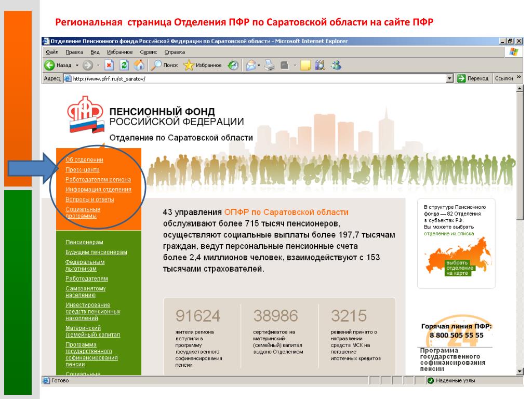Open the Mail button dropdown arrow
The height and width of the screenshot is (399, 532).
259,65
